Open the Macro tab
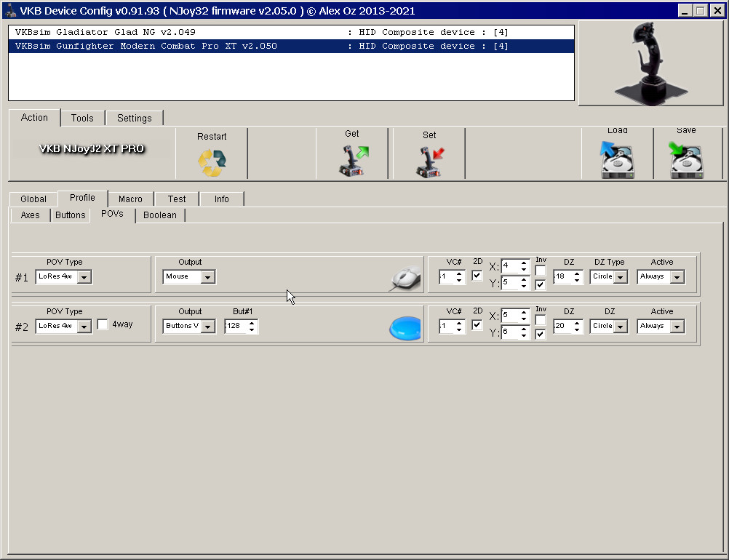729x560 pixels. tap(130, 199)
